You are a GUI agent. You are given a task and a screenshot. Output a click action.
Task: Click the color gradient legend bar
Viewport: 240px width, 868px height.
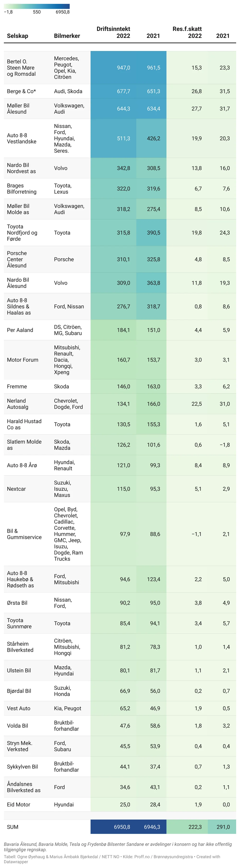pyautogui.click(x=37, y=6)
